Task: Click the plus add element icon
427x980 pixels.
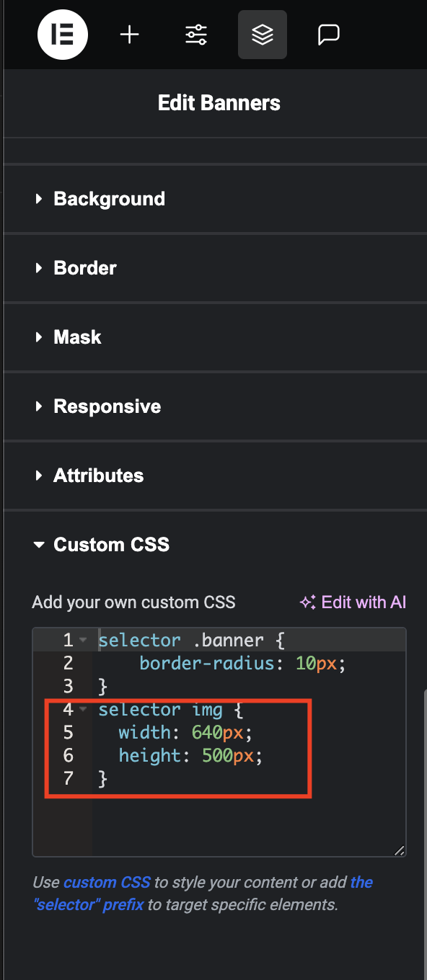Action: (130, 35)
